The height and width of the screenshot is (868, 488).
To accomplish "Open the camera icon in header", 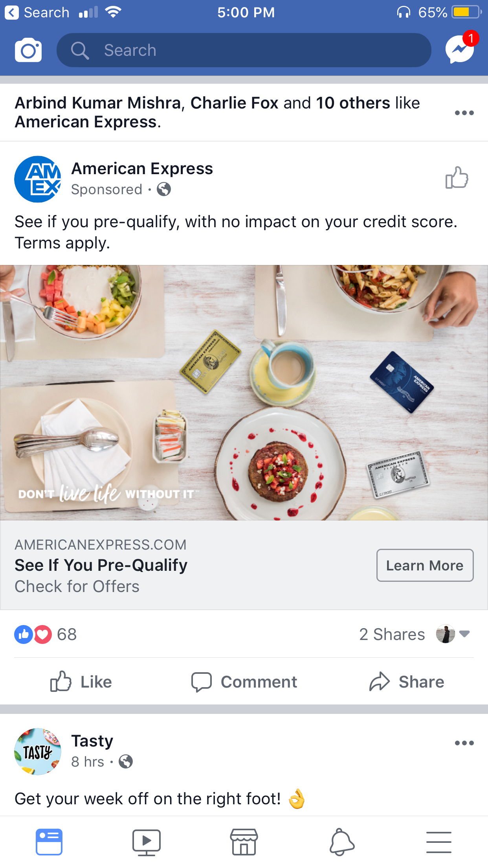I will click(x=28, y=50).
